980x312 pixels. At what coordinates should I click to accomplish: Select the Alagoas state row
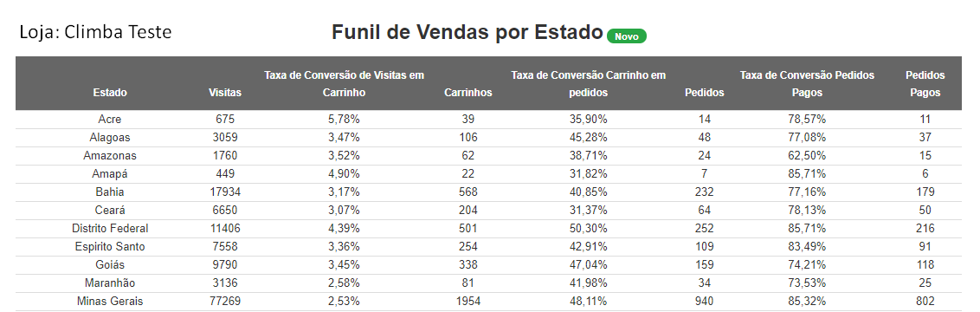point(489,138)
